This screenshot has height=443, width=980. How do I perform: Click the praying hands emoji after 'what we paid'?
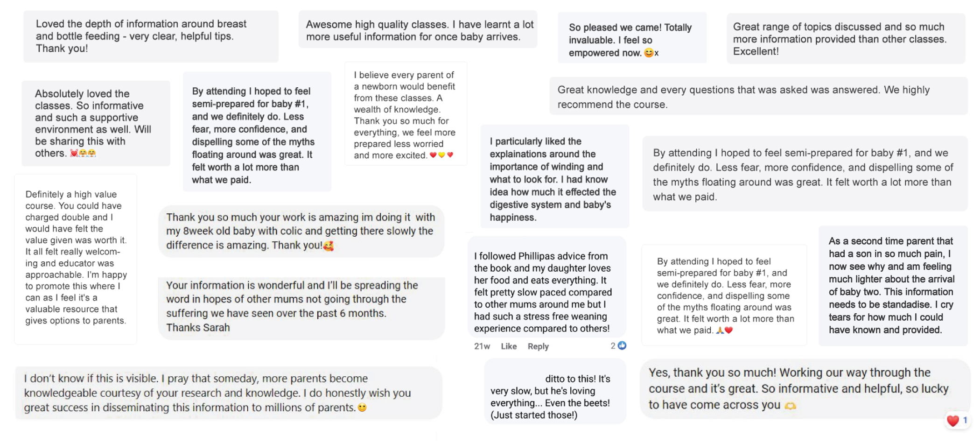tap(720, 330)
